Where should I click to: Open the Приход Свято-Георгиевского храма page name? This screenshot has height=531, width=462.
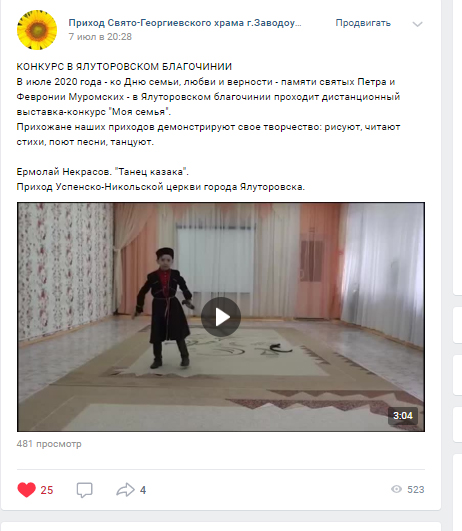[x=185, y=23]
